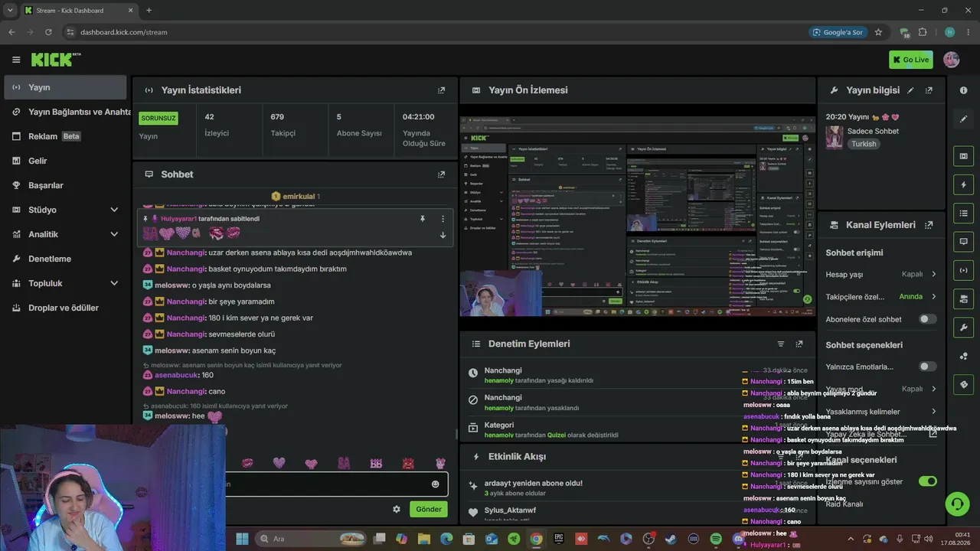Open chat settings gear icon
The height and width of the screenshot is (551, 980).
point(397,509)
